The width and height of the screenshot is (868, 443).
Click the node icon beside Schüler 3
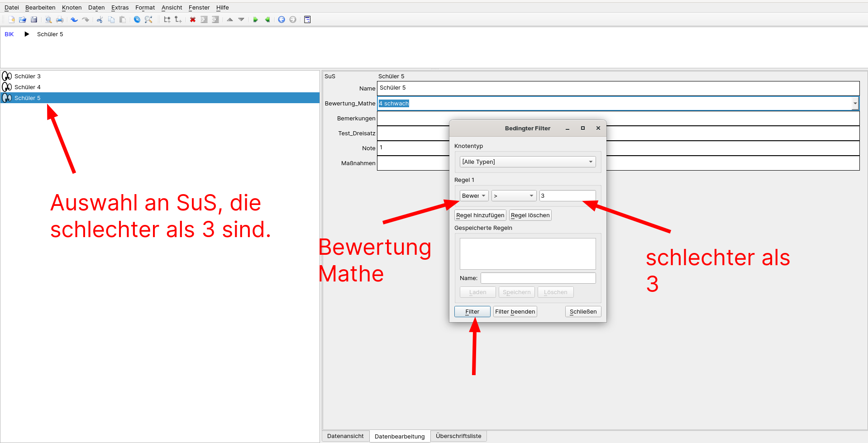tap(7, 76)
